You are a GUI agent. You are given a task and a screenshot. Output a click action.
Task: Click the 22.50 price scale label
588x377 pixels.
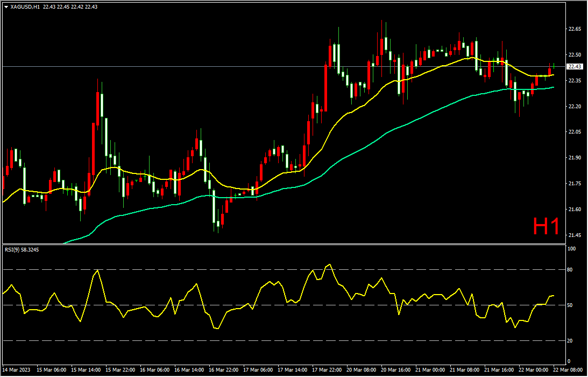575,55
